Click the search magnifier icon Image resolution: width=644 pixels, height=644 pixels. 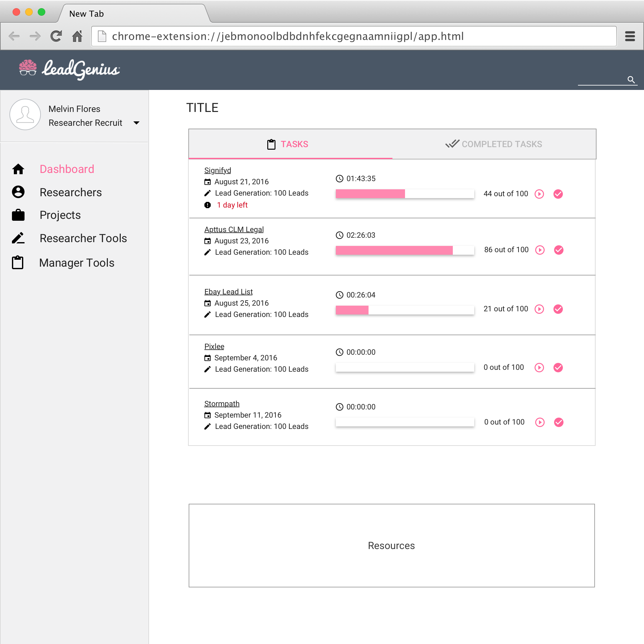point(631,79)
